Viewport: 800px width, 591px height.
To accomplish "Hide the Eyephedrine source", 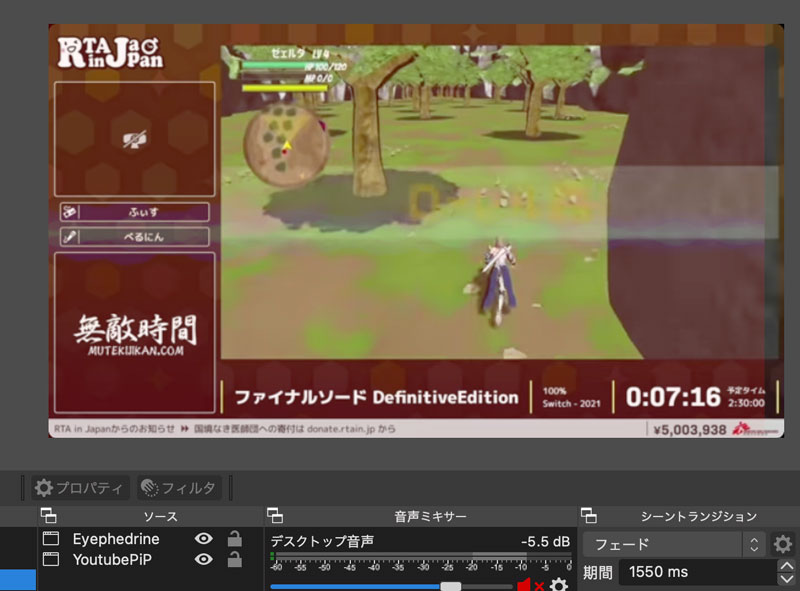I will [204, 539].
